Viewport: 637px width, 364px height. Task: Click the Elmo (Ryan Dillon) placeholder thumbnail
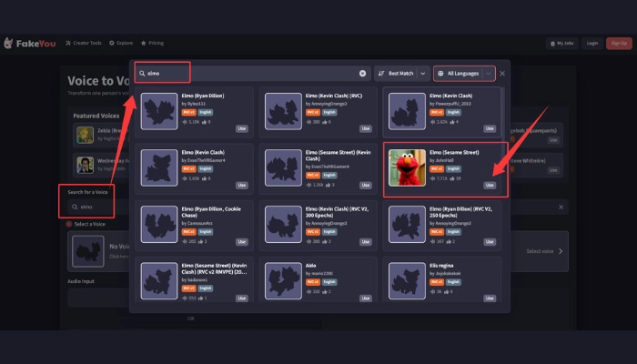pyautogui.click(x=159, y=111)
